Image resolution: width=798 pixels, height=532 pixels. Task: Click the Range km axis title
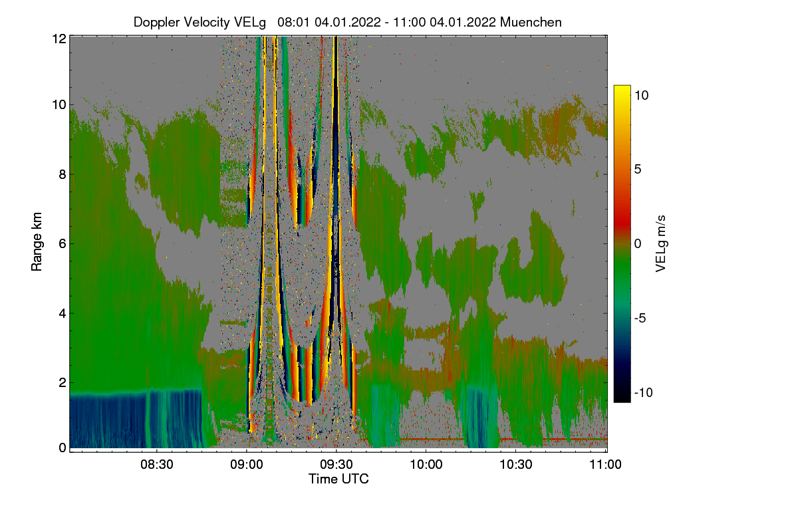point(37,242)
